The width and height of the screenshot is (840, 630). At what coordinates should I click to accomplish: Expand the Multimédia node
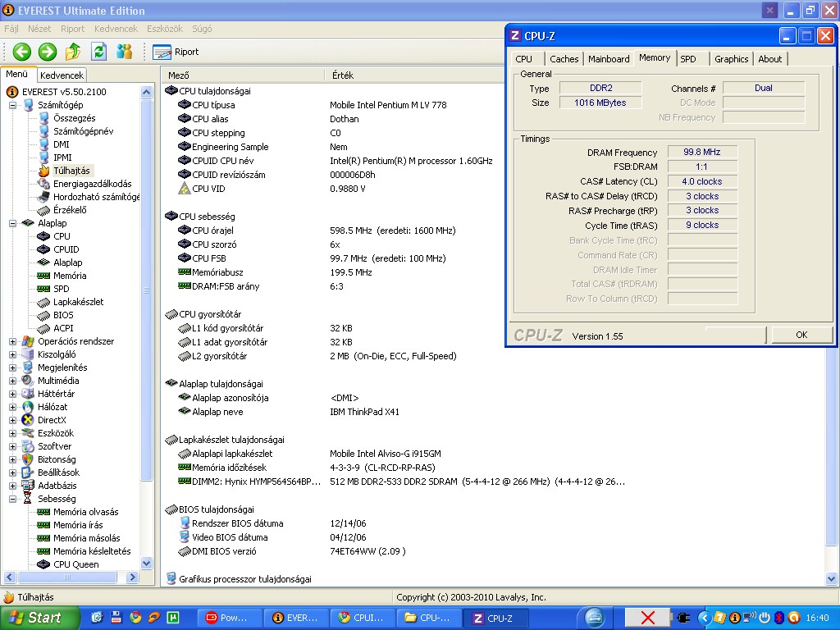[12, 381]
